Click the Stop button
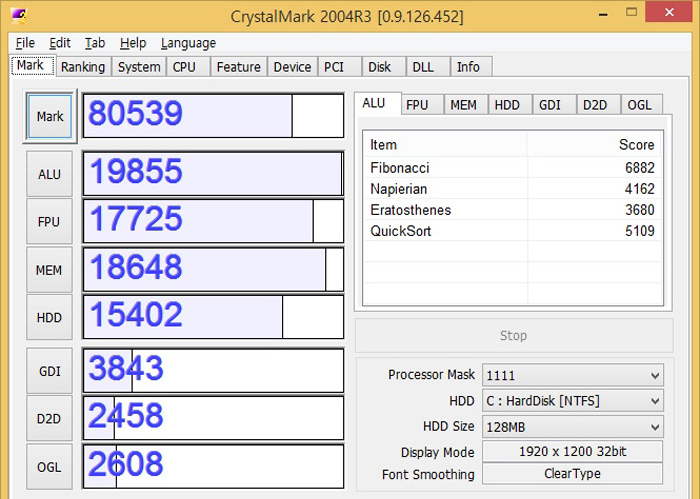Screen dimensions: 700x499 [513, 335]
